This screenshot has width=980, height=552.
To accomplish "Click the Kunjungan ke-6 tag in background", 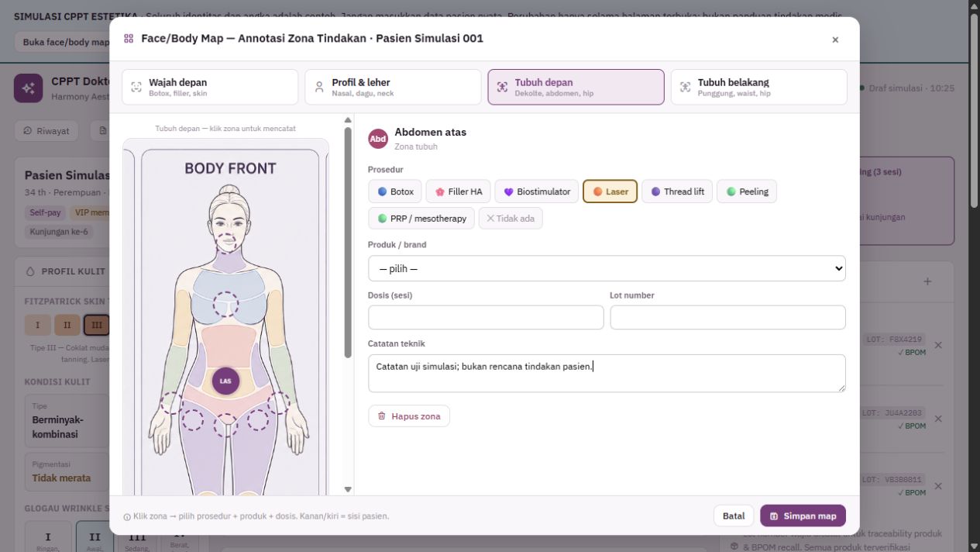I will point(59,232).
